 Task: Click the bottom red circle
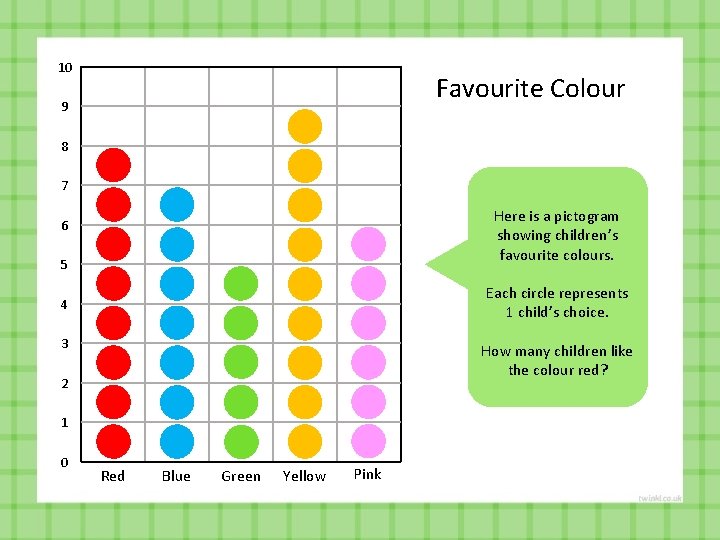pyautogui.click(x=113, y=441)
